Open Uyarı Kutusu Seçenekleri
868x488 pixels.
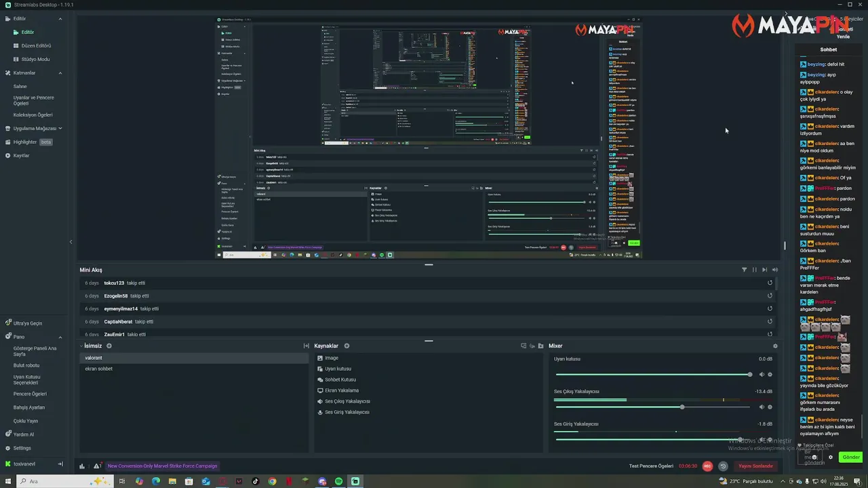click(27, 380)
